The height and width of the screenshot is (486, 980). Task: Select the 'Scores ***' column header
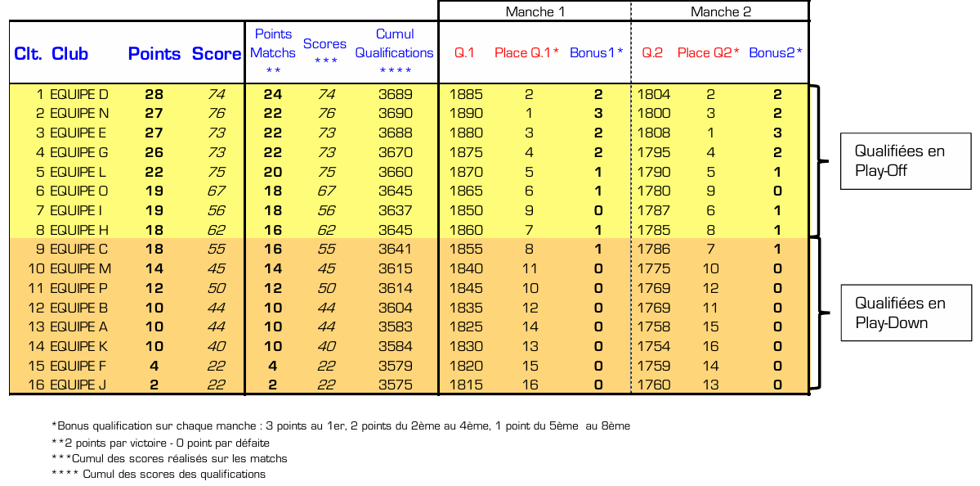click(x=325, y=52)
